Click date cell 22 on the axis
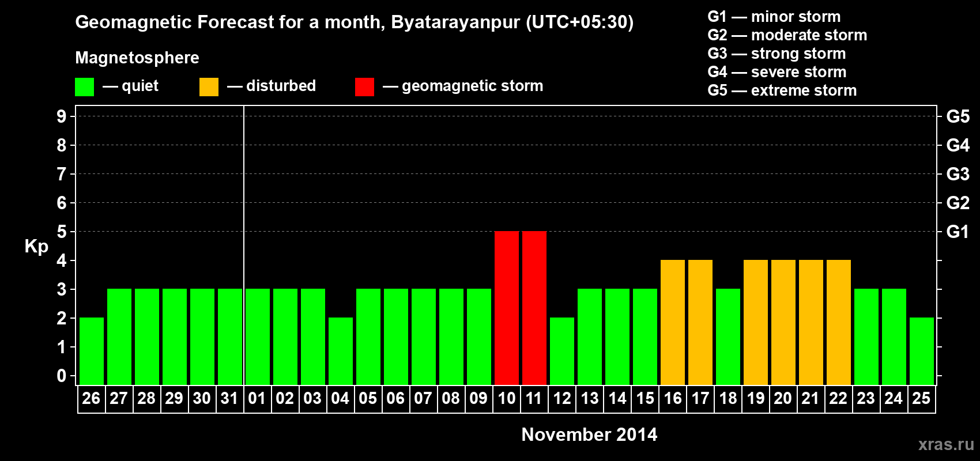 838,399
